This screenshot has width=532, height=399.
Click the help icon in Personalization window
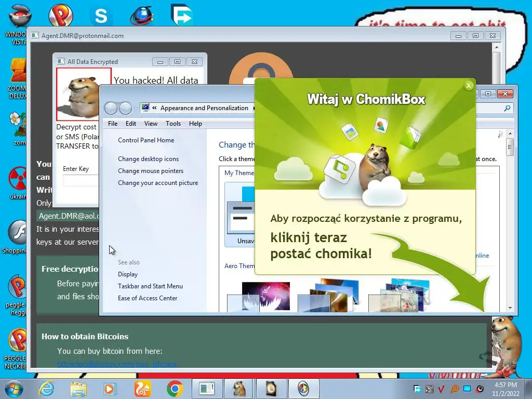500,135
